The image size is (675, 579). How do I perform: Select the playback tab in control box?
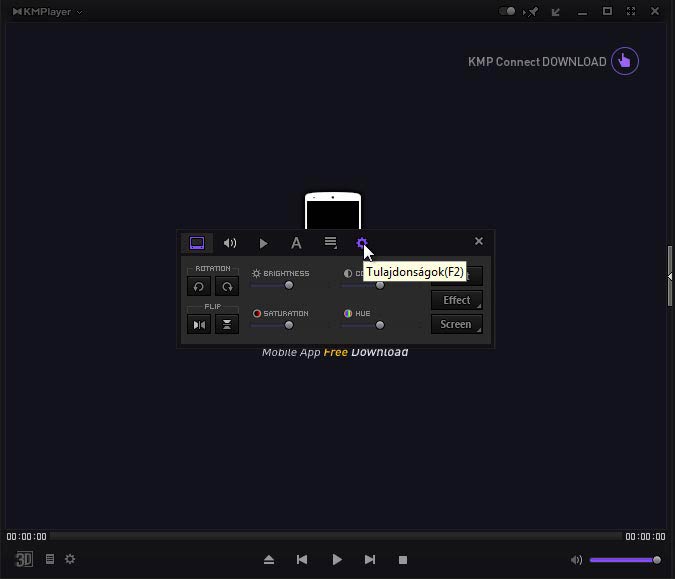click(x=263, y=244)
